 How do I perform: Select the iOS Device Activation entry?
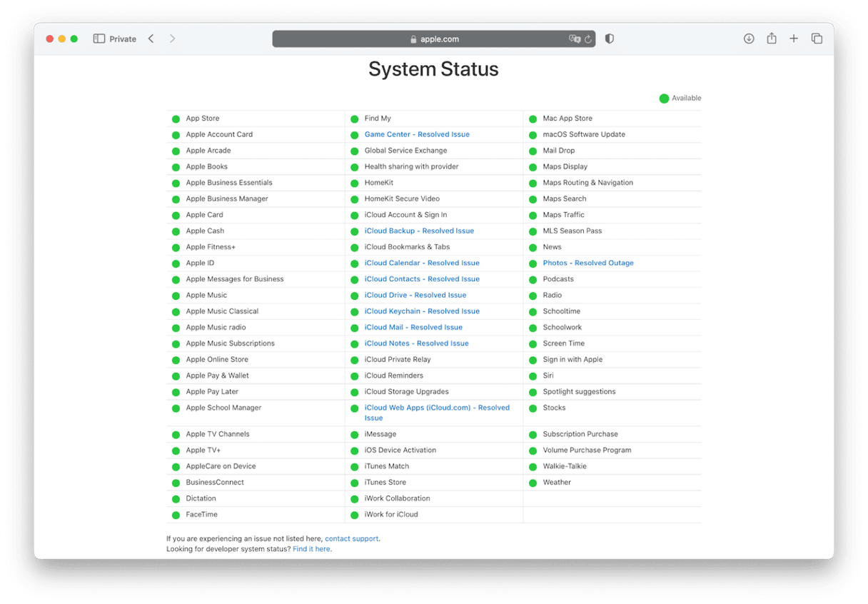400,451
